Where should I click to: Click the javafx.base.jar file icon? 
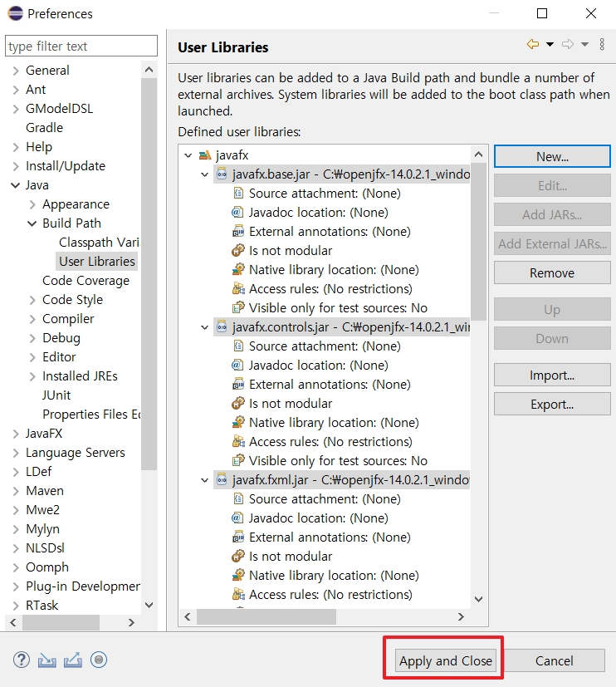(222, 174)
